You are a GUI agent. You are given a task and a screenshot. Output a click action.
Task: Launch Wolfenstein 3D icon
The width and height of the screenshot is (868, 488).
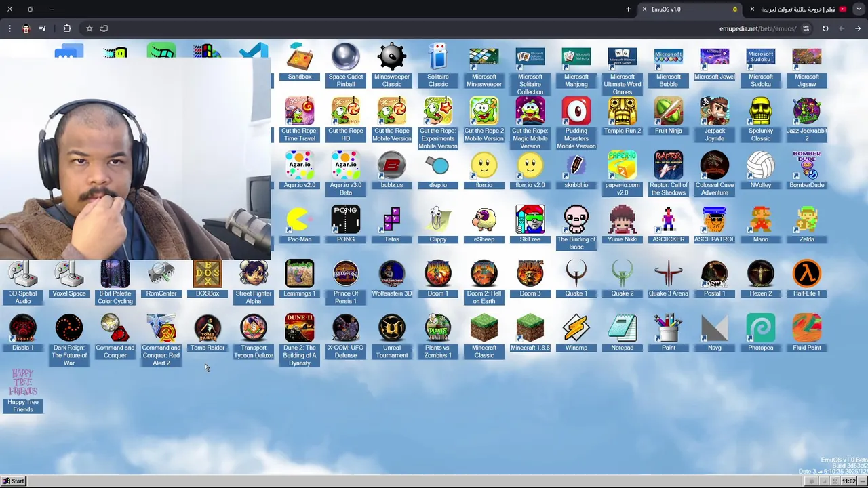click(x=392, y=279)
